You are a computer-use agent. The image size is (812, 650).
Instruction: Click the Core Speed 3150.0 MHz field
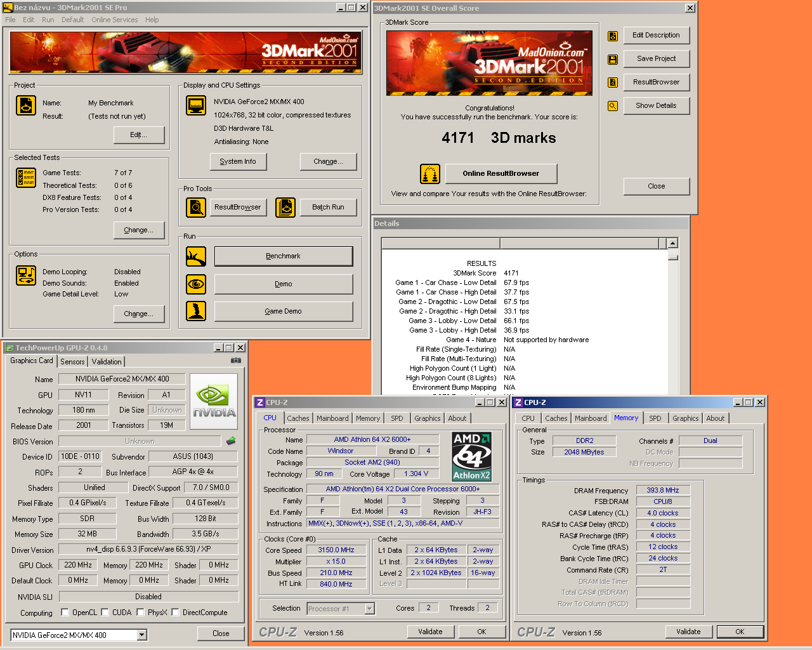pyautogui.click(x=336, y=550)
